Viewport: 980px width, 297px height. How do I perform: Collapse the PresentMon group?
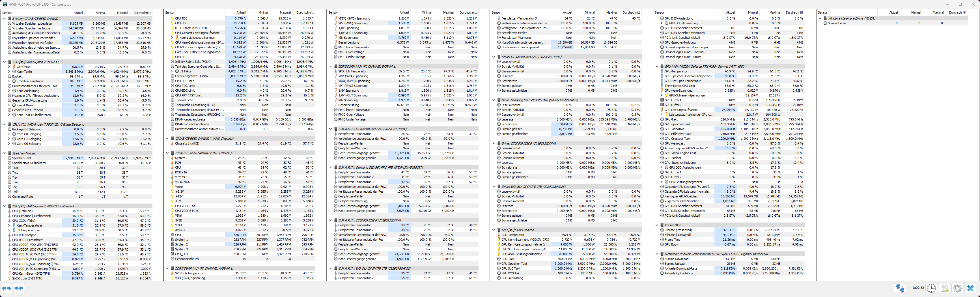(657, 225)
